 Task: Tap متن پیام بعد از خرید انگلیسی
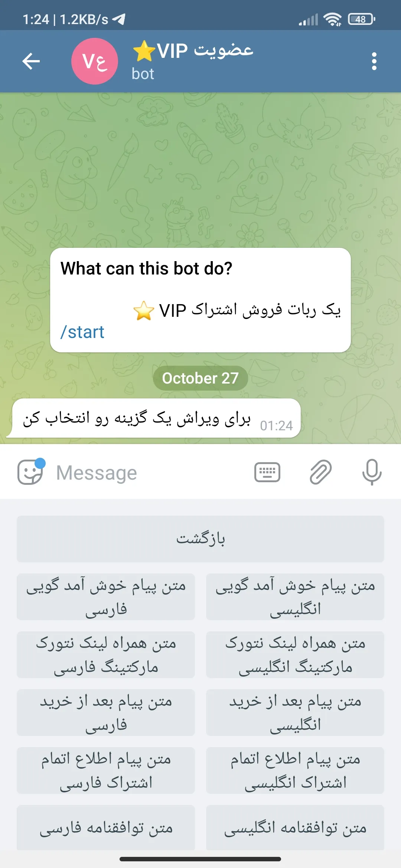pos(295,713)
